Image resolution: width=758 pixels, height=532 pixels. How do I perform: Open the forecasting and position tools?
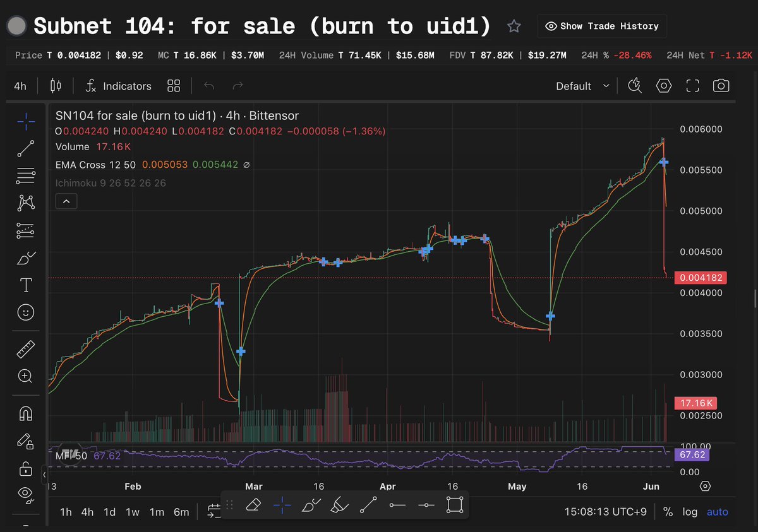(x=26, y=230)
